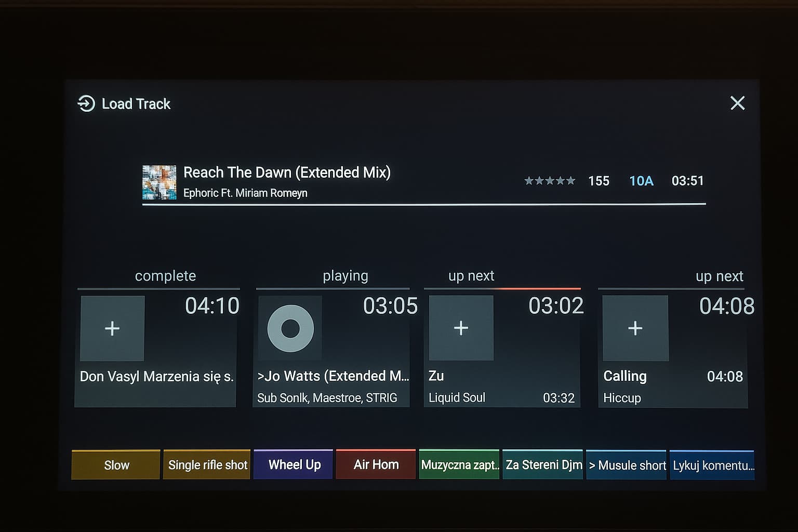Select the playing deck header
798x532 pixels.
345,276
